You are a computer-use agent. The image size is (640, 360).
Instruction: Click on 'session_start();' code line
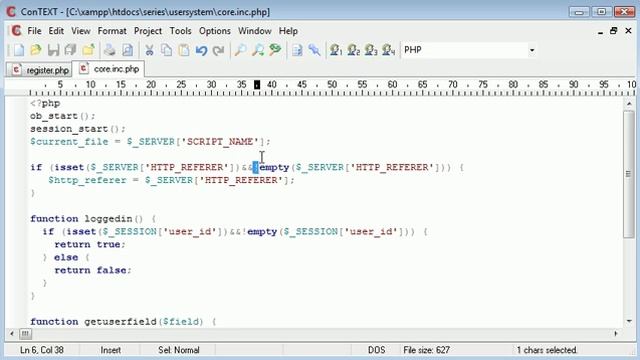tap(78, 129)
